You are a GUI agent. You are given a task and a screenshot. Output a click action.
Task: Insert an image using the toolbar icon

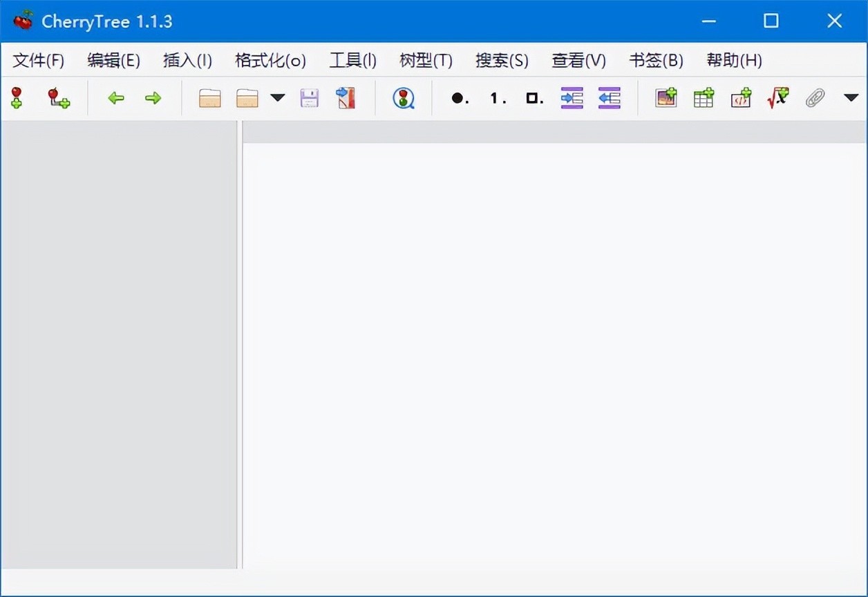666,98
